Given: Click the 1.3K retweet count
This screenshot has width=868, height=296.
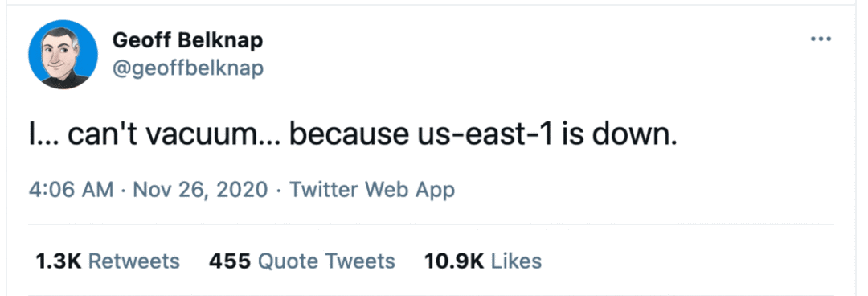Looking at the screenshot, I should point(58,261).
